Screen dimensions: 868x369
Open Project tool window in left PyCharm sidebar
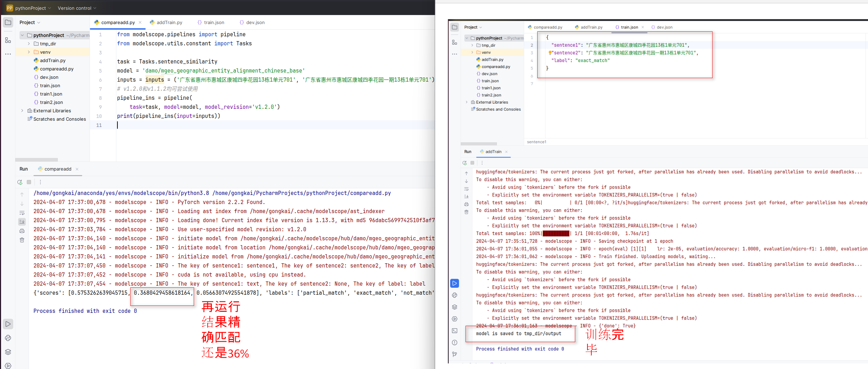8,22
